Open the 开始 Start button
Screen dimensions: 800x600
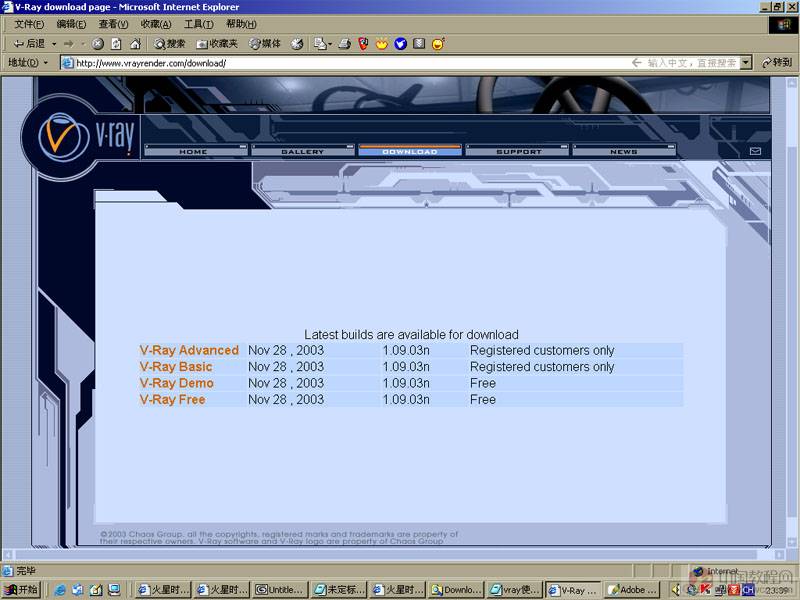[21, 590]
